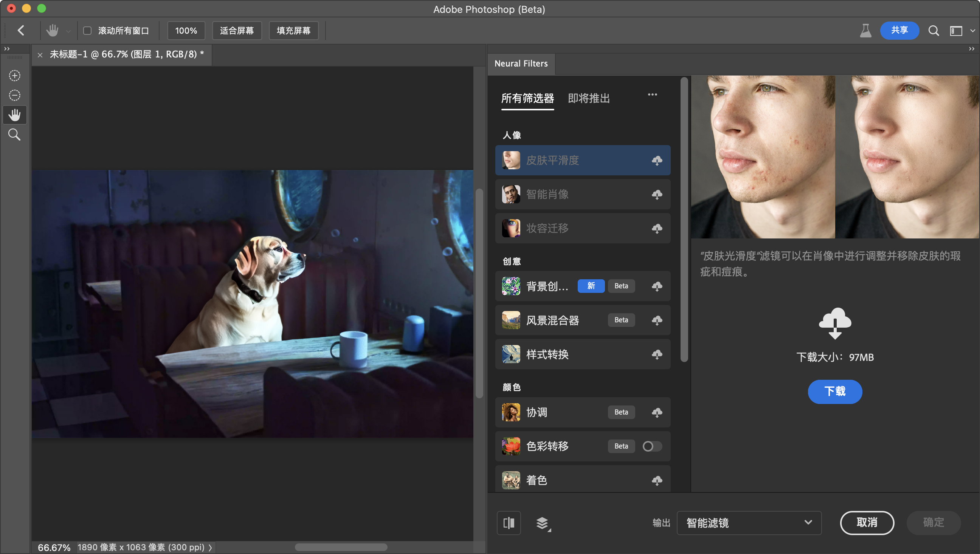980x554 pixels.
Task: Select the subtract-from-selection tool
Action: click(x=14, y=95)
